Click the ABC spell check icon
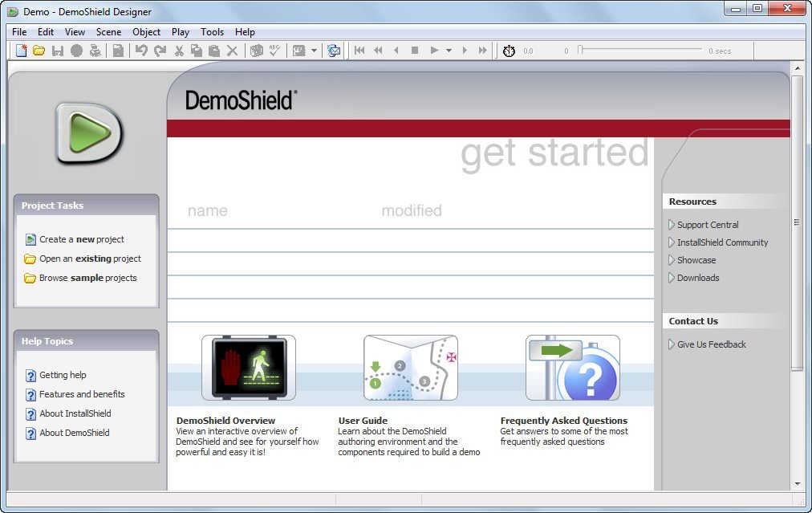 click(x=274, y=51)
